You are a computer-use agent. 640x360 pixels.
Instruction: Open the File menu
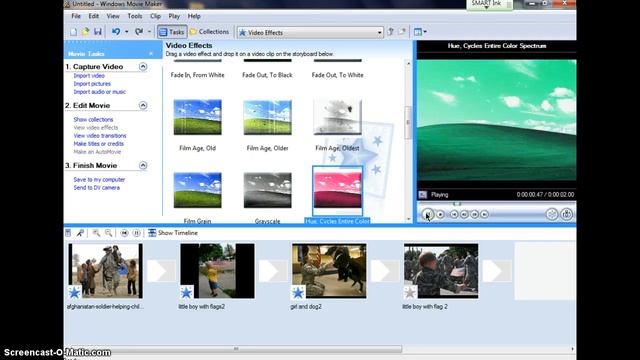coord(76,16)
